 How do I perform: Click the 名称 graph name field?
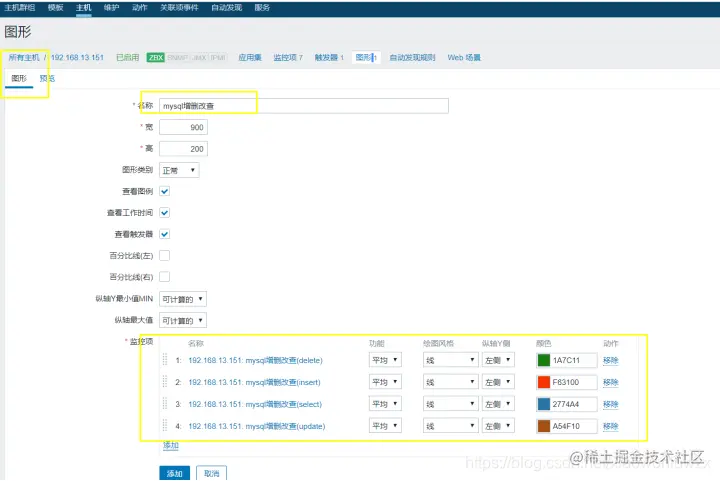304,106
